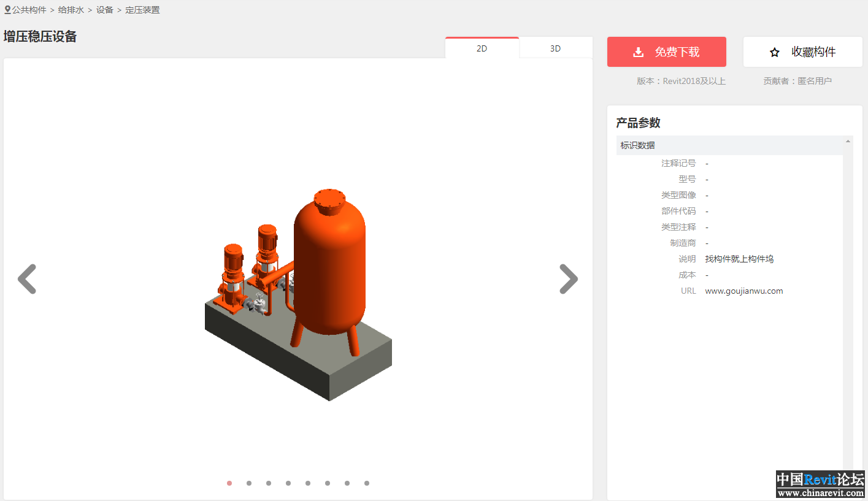Viewport: 868px width, 501px height.
Task: Select the eighth carousel dot
Action: [367, 483]
